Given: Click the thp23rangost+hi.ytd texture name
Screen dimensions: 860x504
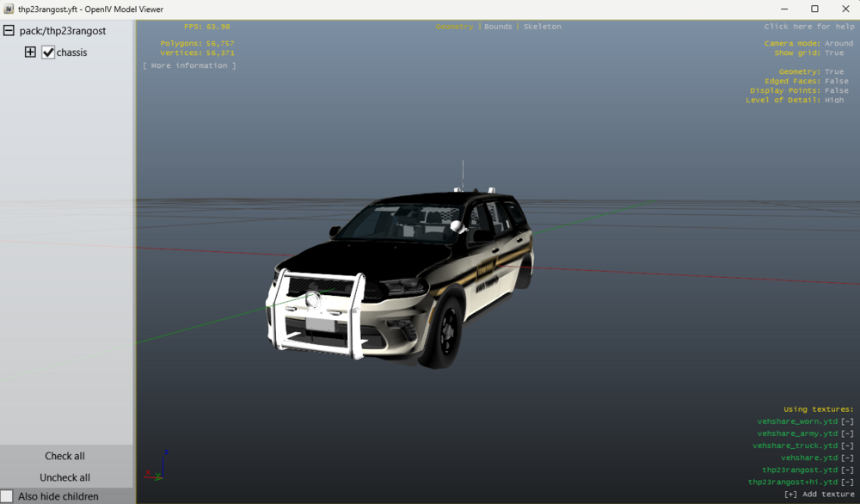Looking at the screenshot, I should 793,482.
